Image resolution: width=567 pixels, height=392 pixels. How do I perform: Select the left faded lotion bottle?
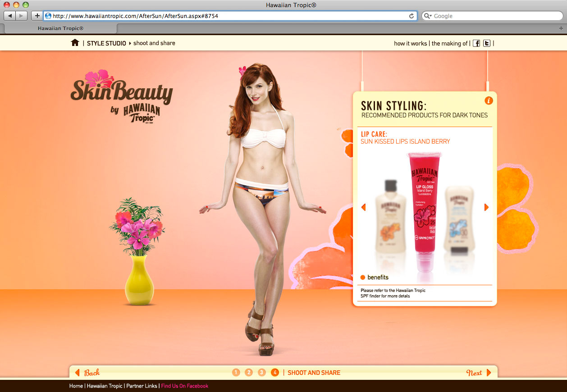[x=391, y=216]
